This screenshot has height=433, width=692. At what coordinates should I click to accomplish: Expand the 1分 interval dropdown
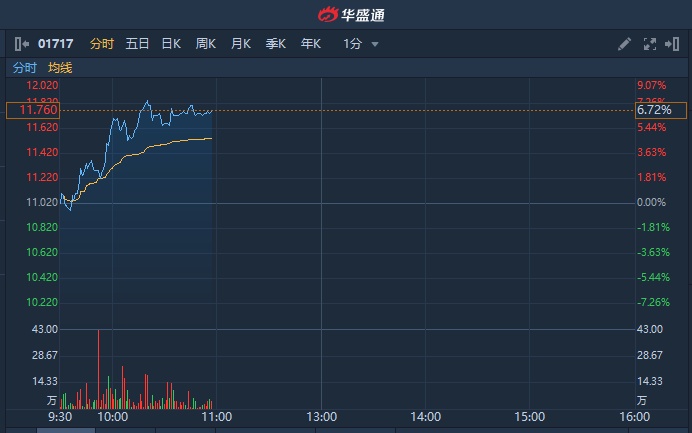pos(360,44)
